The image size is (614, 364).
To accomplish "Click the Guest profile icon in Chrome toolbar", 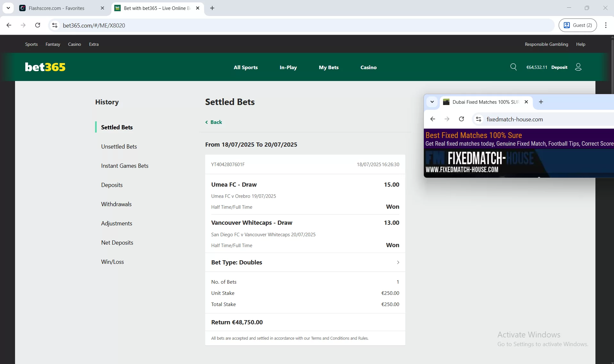I will 578,25.
